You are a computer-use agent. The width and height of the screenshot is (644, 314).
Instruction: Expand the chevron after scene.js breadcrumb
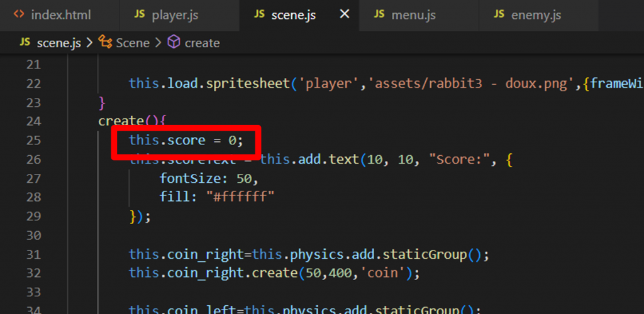(89, 43)
